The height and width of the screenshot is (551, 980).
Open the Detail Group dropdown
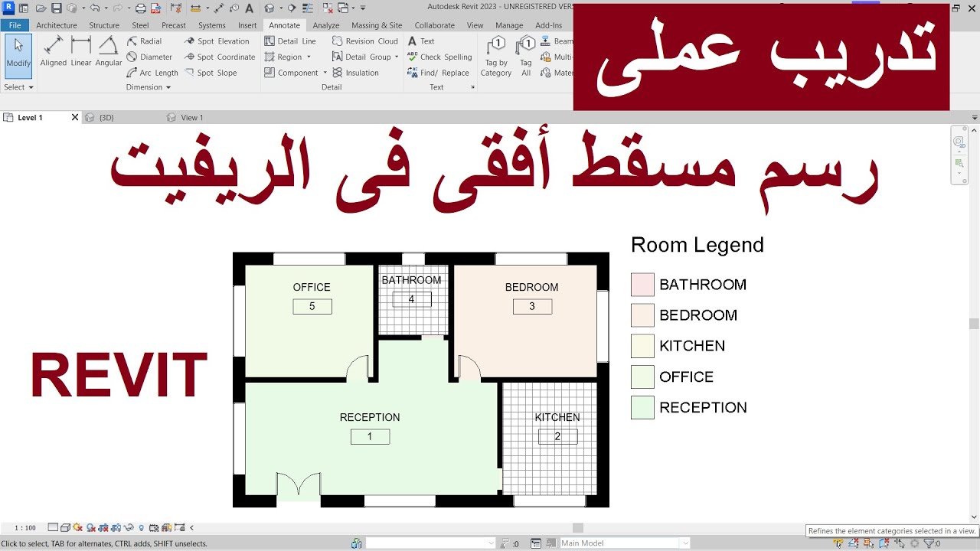(x=397, y=57)
